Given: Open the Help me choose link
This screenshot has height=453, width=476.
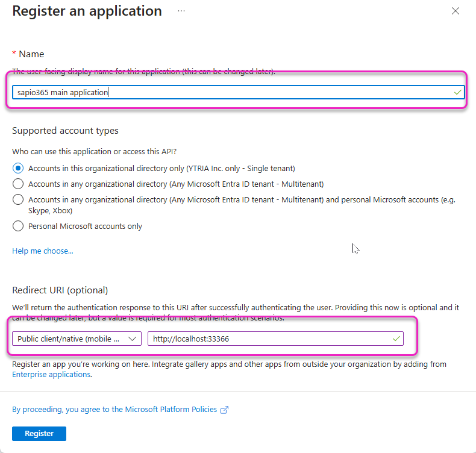Looking at the screenshot, I should (43, 251).
